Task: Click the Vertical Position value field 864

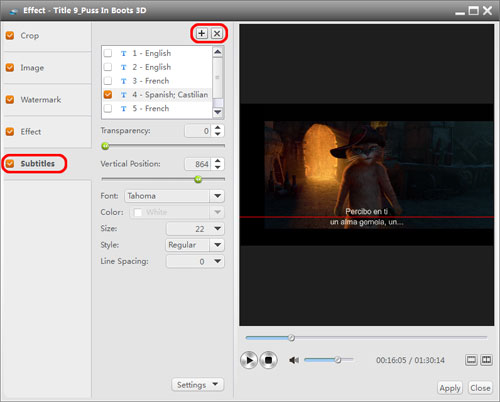Action: [x=198, y=164]
